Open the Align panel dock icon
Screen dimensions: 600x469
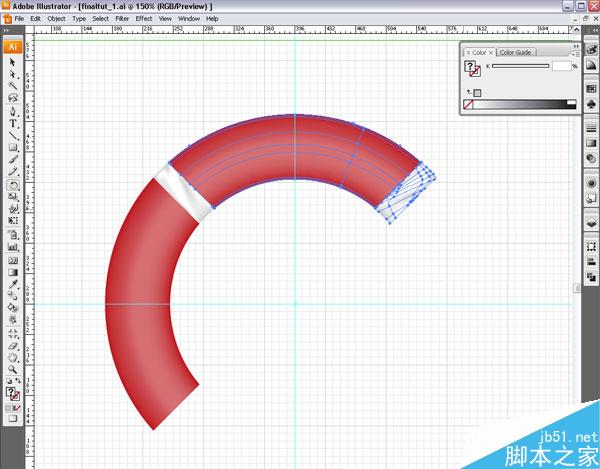591,262
